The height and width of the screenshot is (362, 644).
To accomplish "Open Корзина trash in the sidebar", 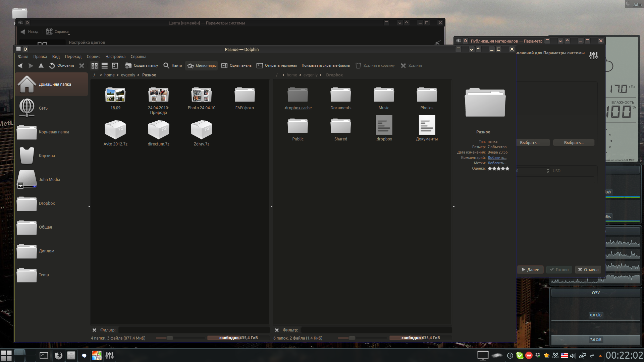I will pos(51,156).
